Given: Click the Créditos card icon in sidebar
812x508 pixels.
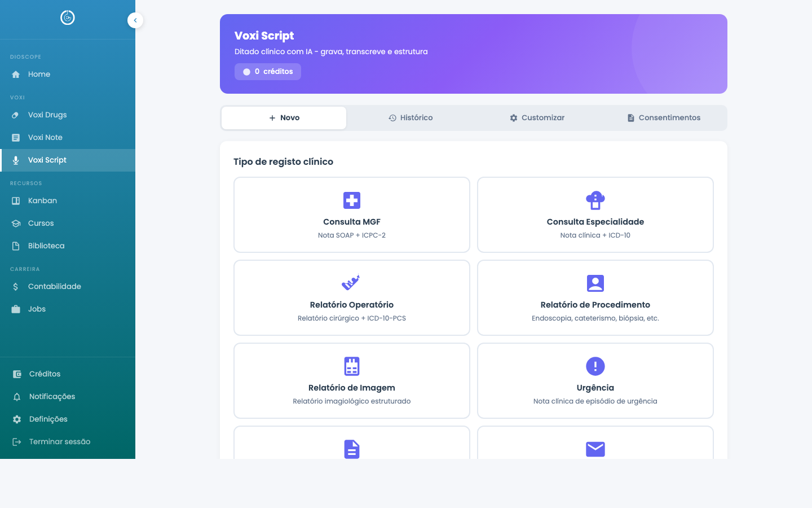Looking at the screenshot, I should click(15, 374).
